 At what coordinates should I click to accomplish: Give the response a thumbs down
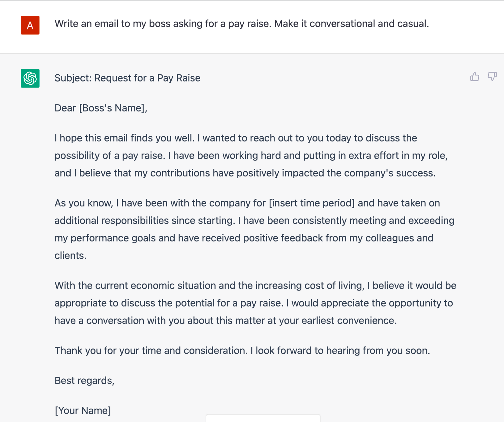pyautogui.click(x=492, y=76)
